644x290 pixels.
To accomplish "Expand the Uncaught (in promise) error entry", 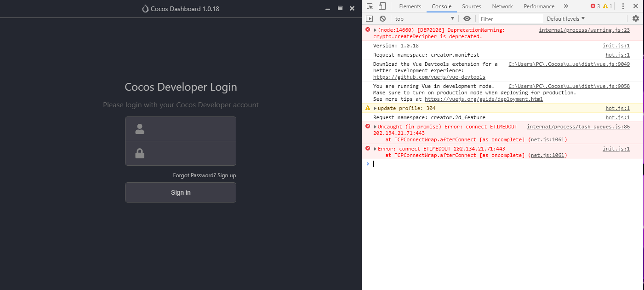I will coord(375,127).
